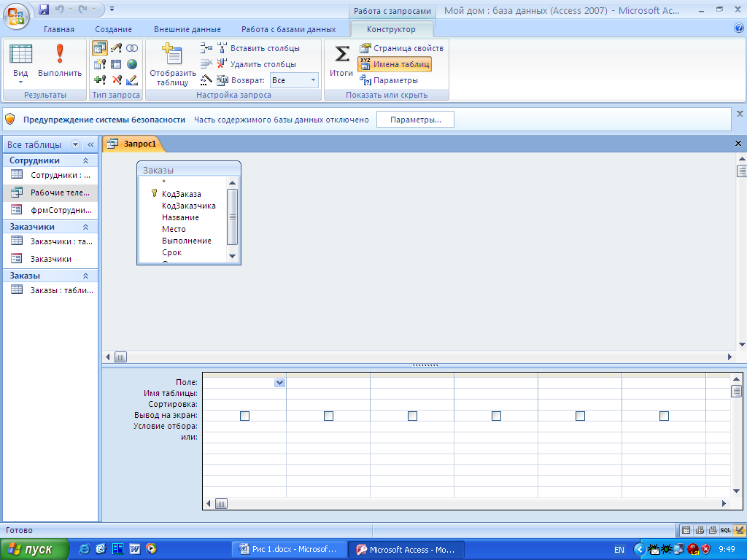Switch to SQL view in status bar
Screen dimensions: 747x560
[x=726, y=530]
